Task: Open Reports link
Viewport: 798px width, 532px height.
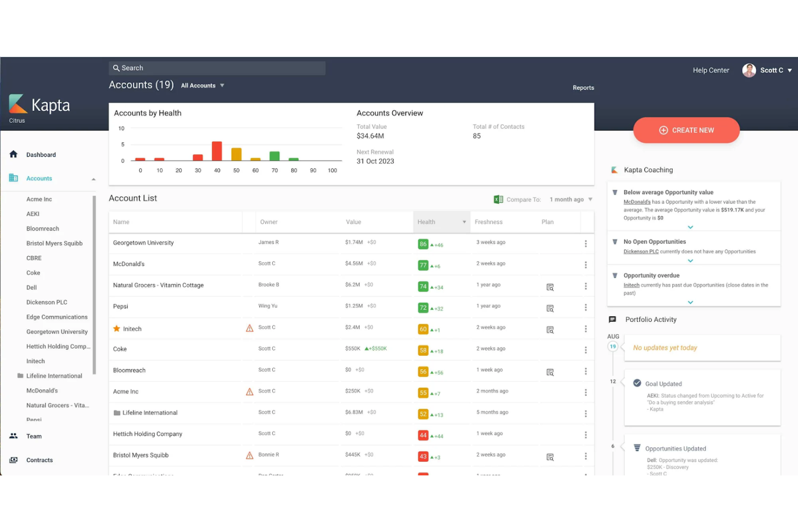Action: point(583,88)
